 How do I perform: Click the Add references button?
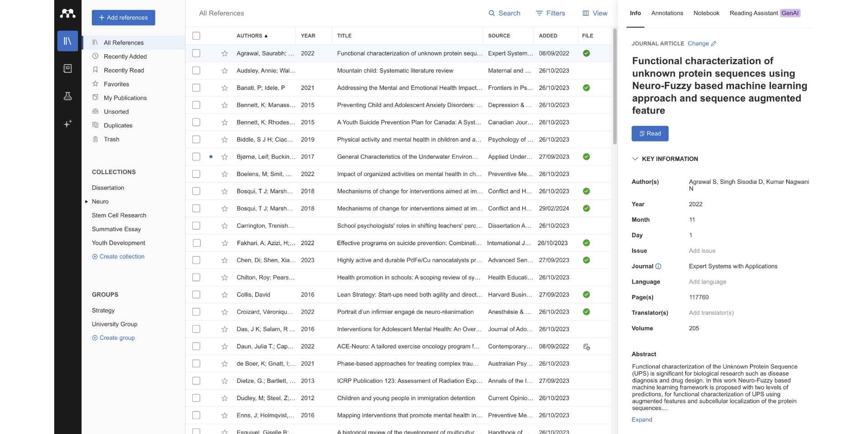[123, 18]
